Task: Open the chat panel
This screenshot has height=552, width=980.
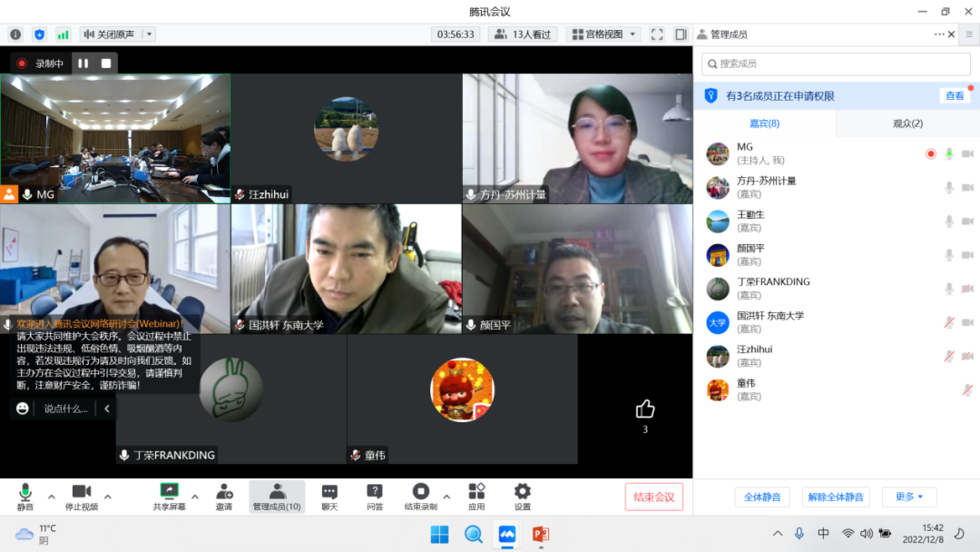Action: (328, 497)
